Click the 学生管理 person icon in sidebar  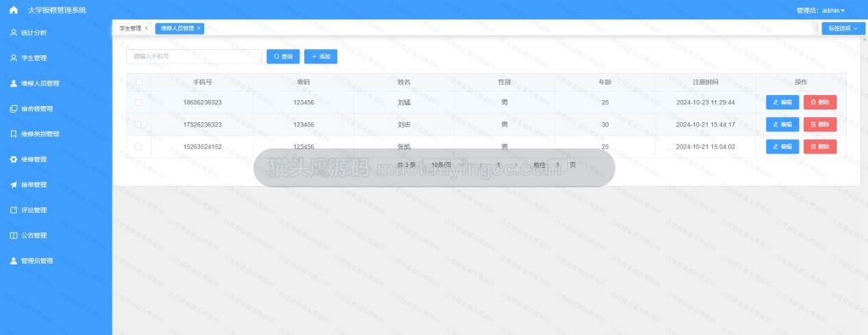click(x=14, y=59)
